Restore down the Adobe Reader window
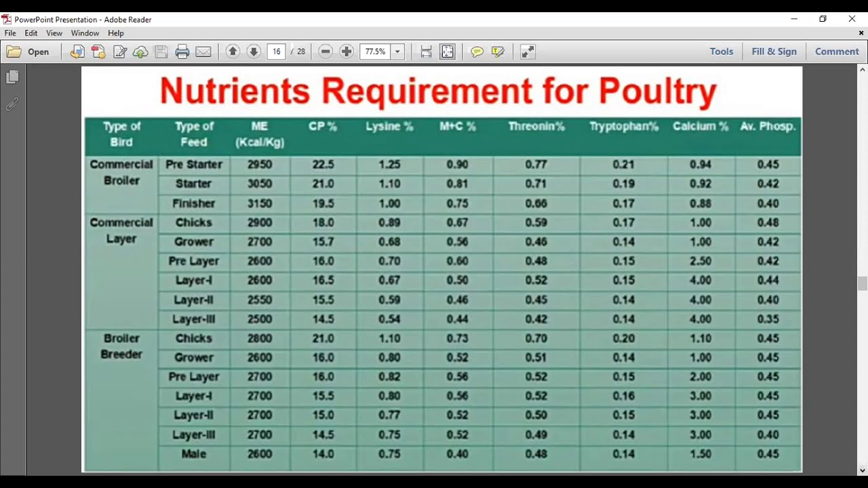The height and width of the screenshot is (488, 868). 823,19
